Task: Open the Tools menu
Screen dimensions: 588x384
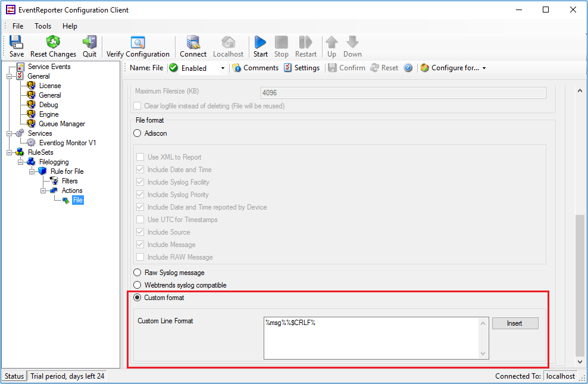Action: point(43,26)
